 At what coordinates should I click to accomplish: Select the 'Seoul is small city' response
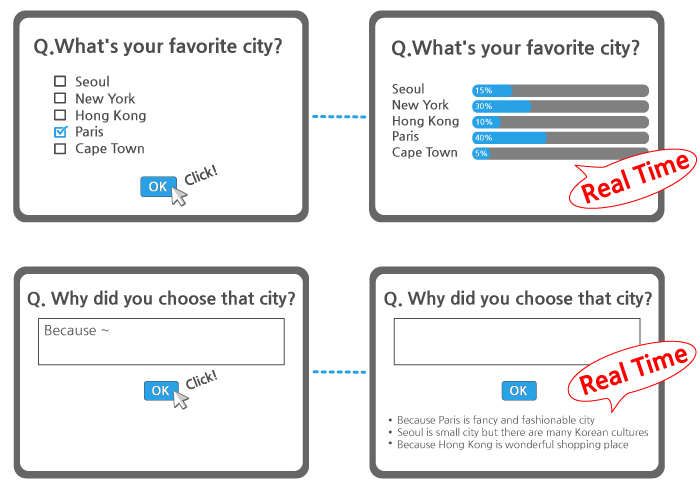(522, 432)
